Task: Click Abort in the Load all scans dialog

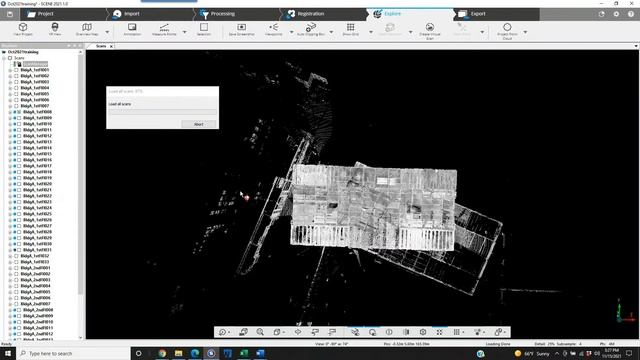Action: (x=199, y=124)
